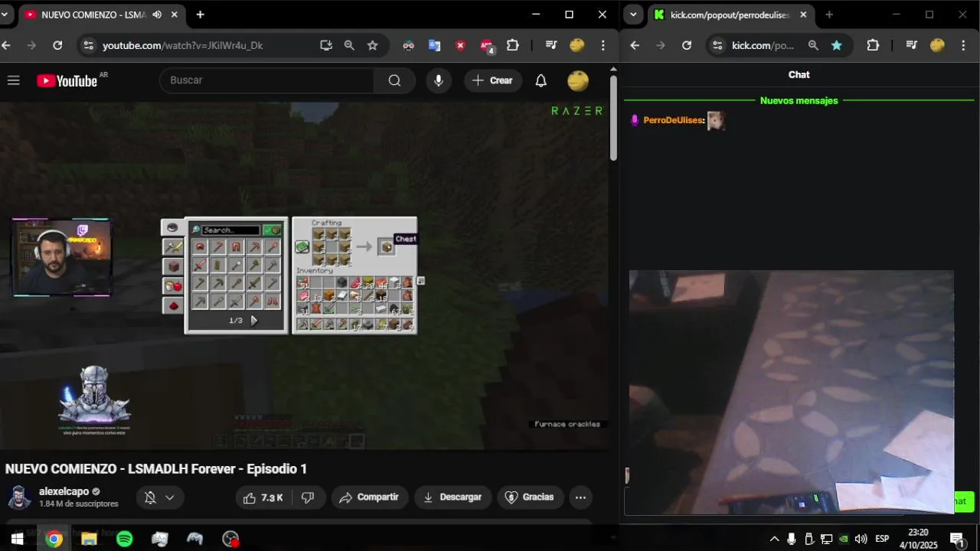Focus the kick.com address bar
The width and height of the screenshot is (980, 551).
pos(763,45)
